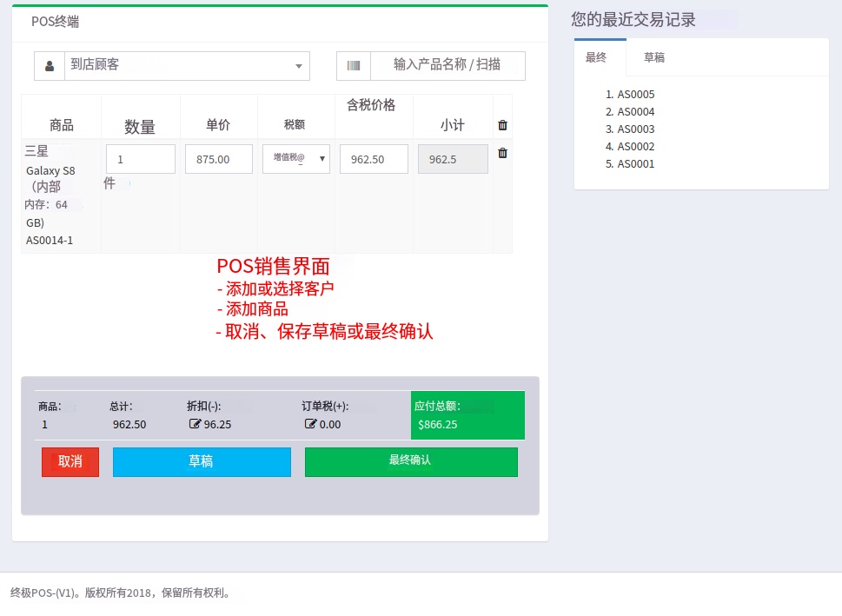Save the sale with 草稿 button
This screenshot has width=842, height=616.
coord(202,462)
